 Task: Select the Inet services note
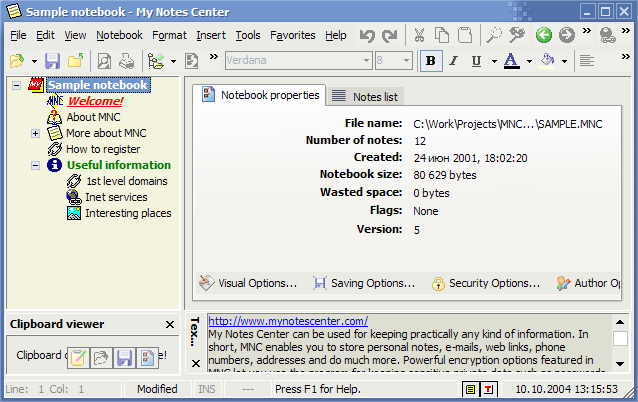(116, 197)
